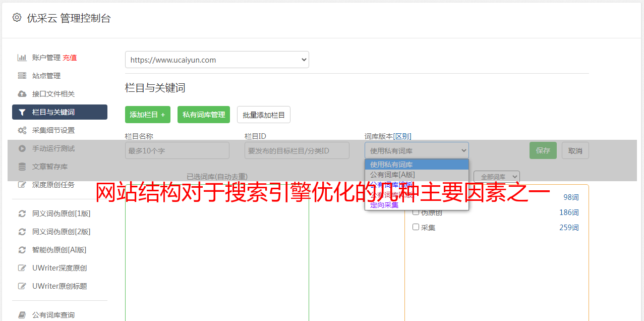Open 智能伪原创[AI版] in the sidebar

tap(60, 250)
